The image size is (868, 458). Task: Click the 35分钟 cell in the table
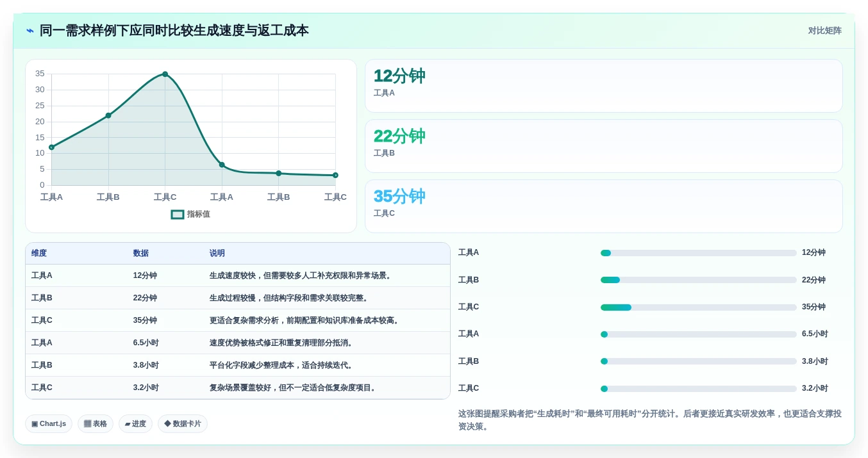(x=145, y=321)
